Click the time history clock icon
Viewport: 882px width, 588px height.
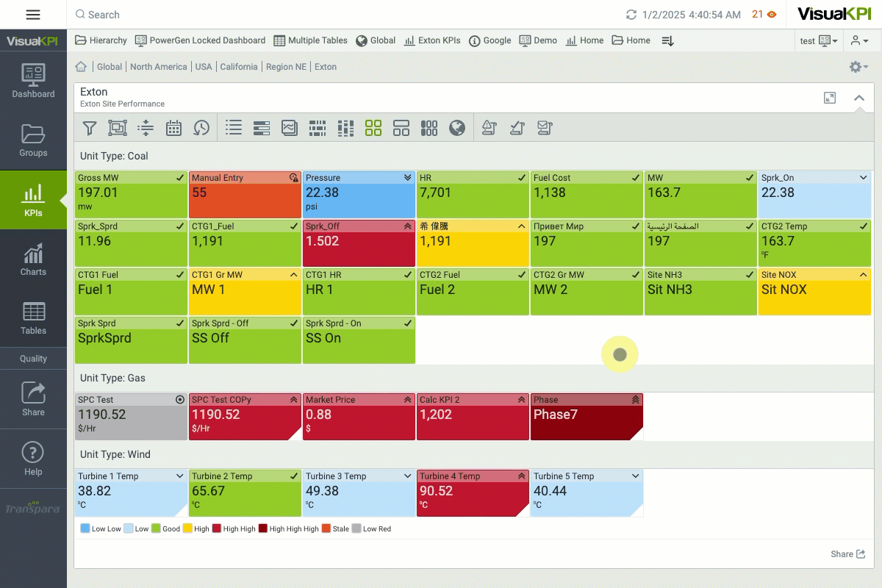201,128
